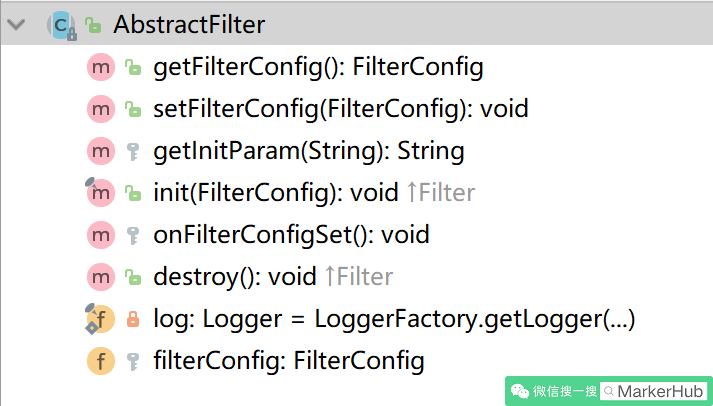The image size is (713, 406).
Task: Select the log: Logger field entry
Action: 394,319
